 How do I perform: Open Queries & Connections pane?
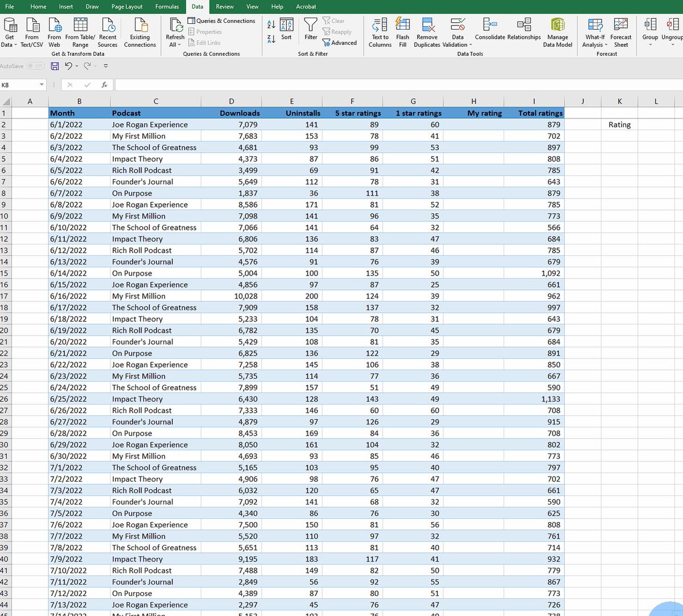coord(221,21)
